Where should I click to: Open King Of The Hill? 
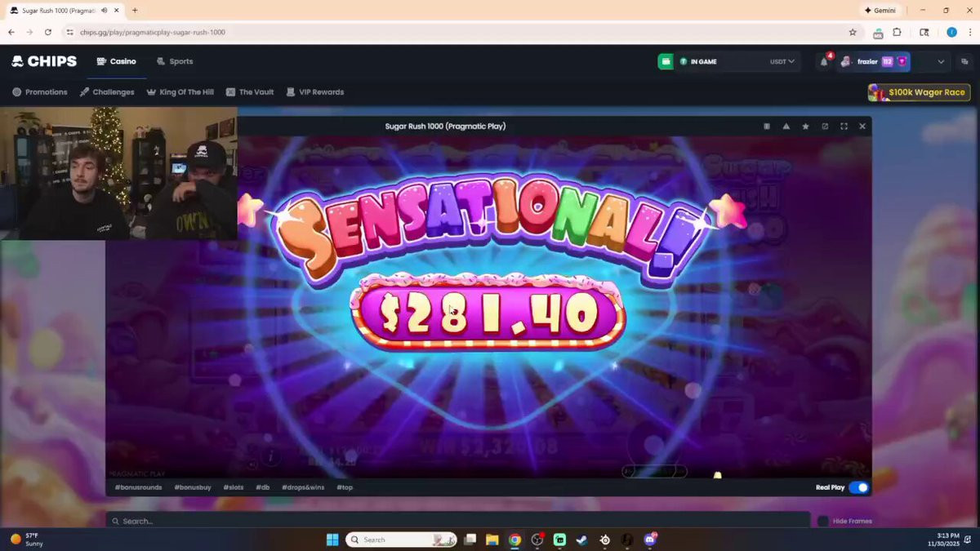180,92
